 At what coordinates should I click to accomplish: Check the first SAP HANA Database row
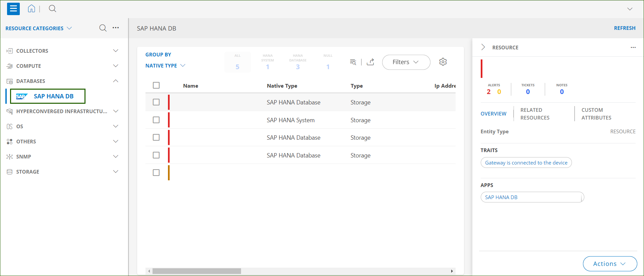[156, 102]
